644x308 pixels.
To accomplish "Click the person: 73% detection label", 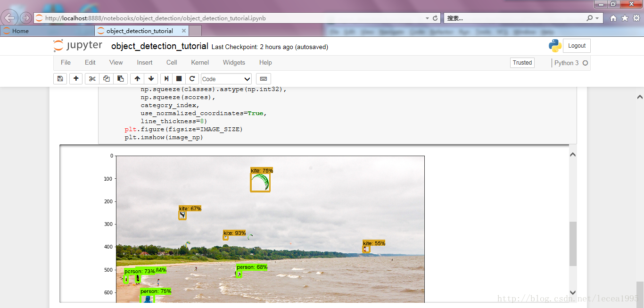I will point(140,271).
